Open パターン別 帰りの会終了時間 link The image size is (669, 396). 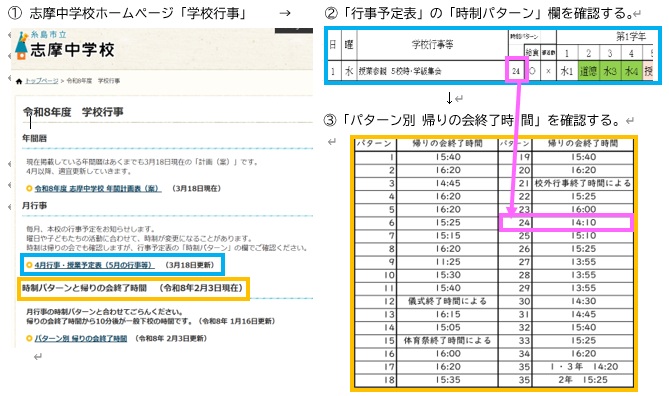pos(81,338)
